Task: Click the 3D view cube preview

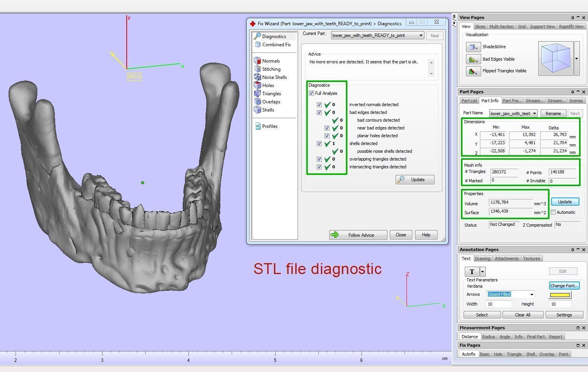Action: click(556, 58)
